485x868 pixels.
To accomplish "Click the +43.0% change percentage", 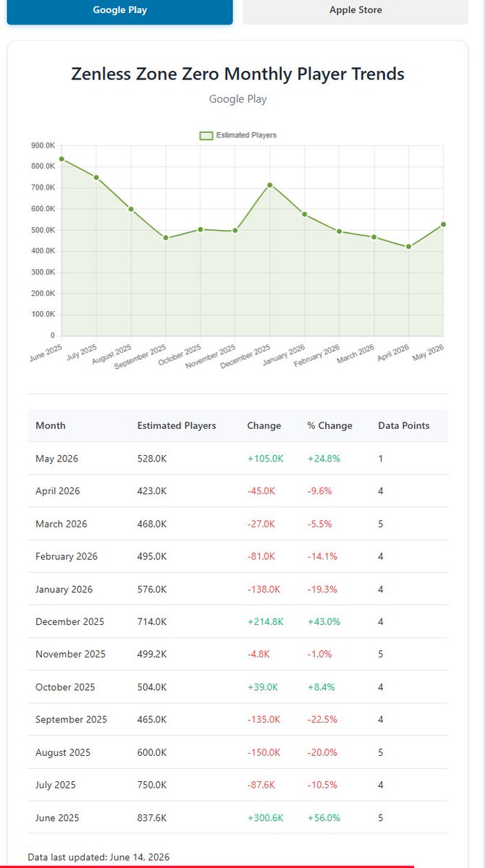I will click(x=324, y=622).
